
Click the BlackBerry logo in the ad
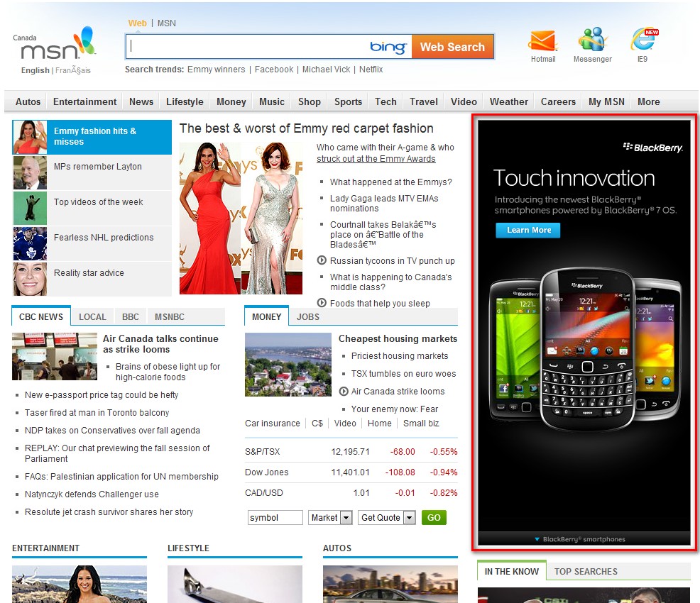pyautogui.click(x=653, y=147)
